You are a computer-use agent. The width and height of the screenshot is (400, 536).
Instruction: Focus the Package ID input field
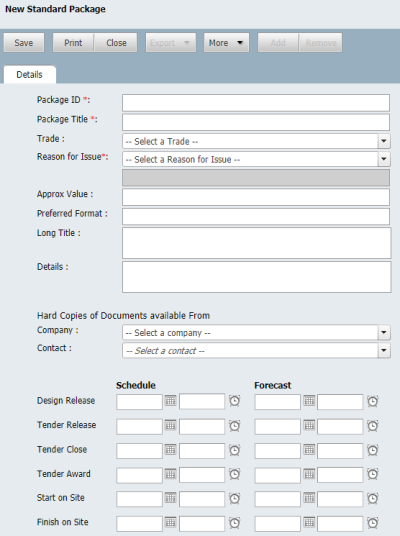[256, 103]
